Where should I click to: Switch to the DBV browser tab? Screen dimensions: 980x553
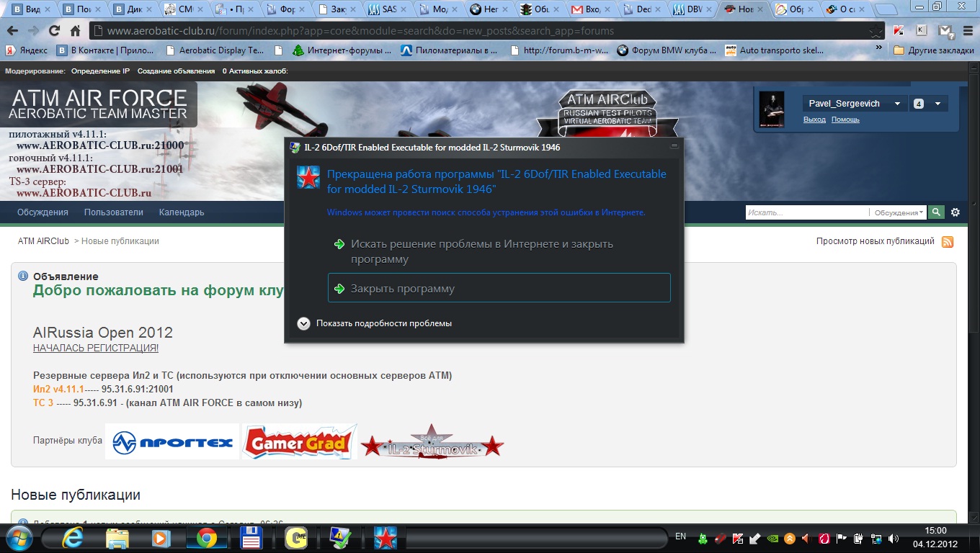click(x=694, y=10)
